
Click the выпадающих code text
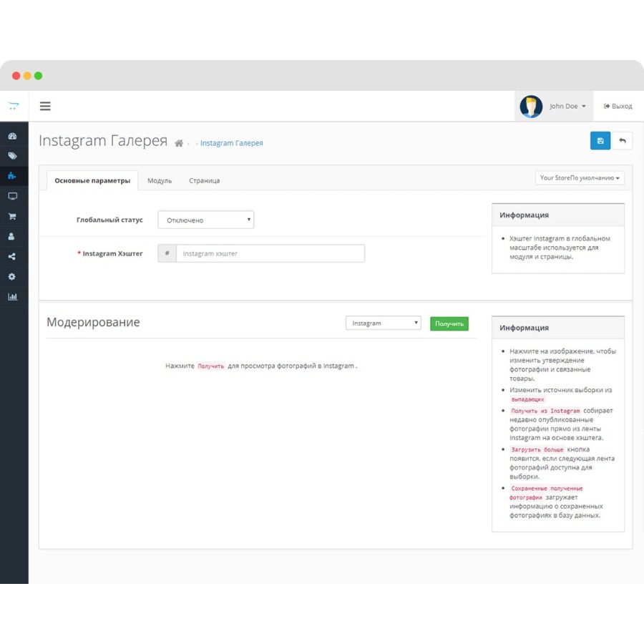point(528,399)
